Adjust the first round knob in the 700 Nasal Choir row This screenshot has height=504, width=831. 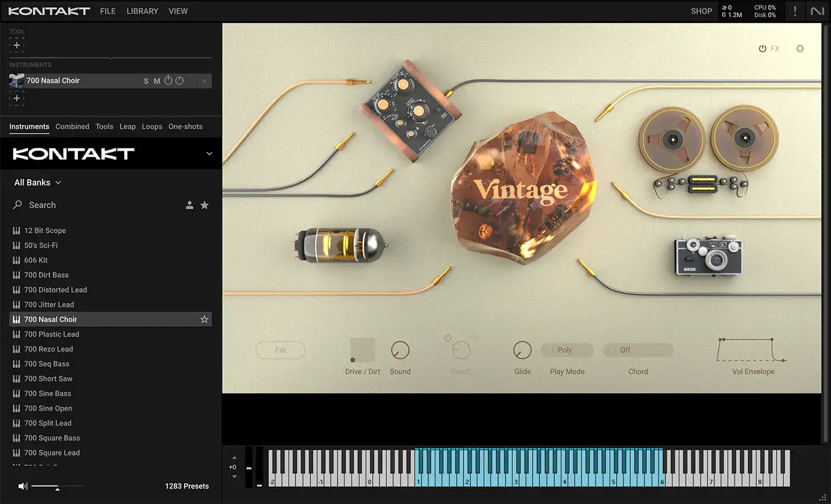(168, 81)
